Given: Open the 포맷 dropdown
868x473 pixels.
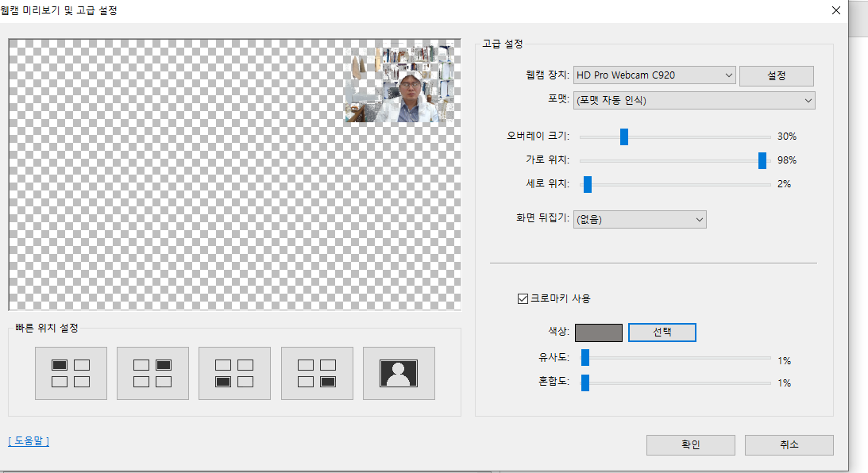Looking at the screenshot, I should coord(694,100).
